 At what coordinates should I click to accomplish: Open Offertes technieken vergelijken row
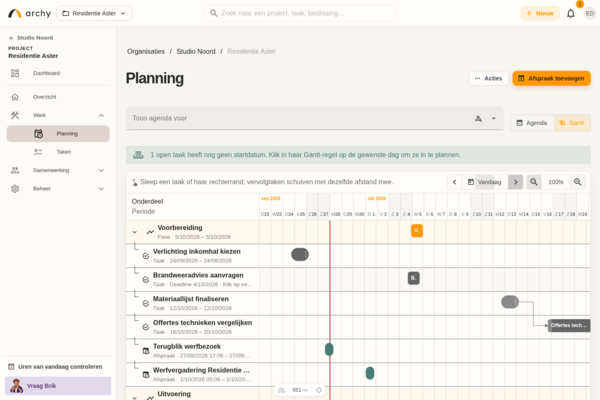[193, 327]
